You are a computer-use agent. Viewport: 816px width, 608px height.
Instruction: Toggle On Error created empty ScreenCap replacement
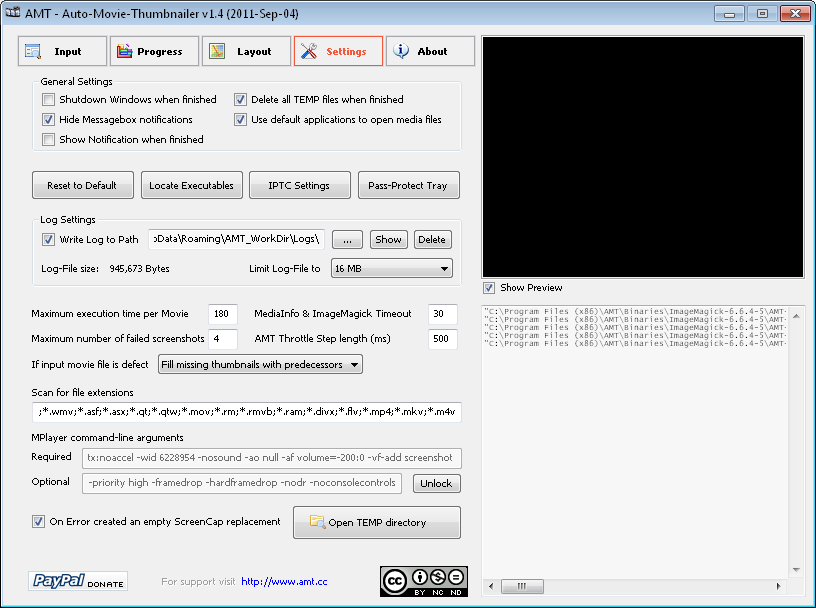pos(39,522)
